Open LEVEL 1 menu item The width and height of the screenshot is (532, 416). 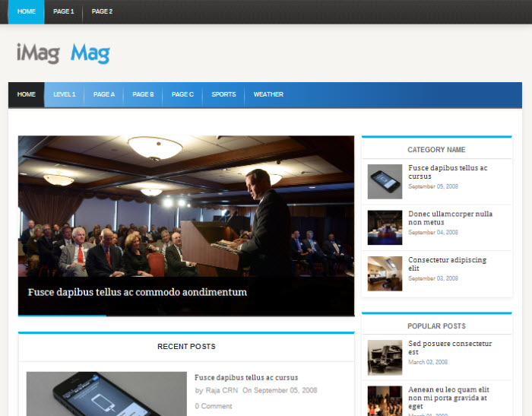tap(64, 94)
